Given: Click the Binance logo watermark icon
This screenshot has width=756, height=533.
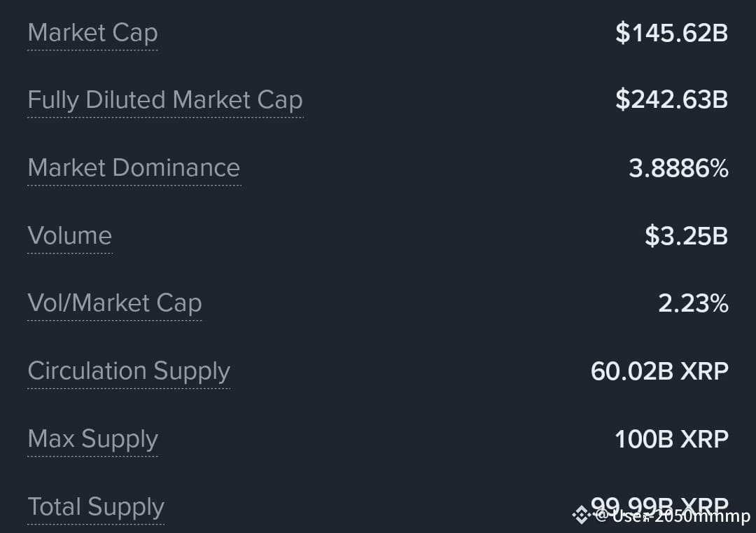Looking at the screenshot, I should click(x=582, y=515).
